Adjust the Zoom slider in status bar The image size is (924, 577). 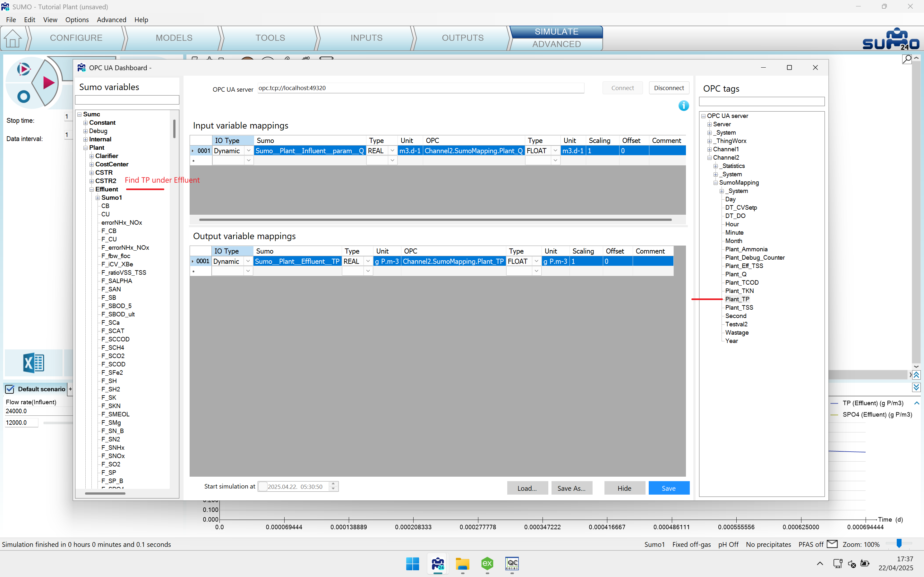pyautogui.click(x=899, y=544)
